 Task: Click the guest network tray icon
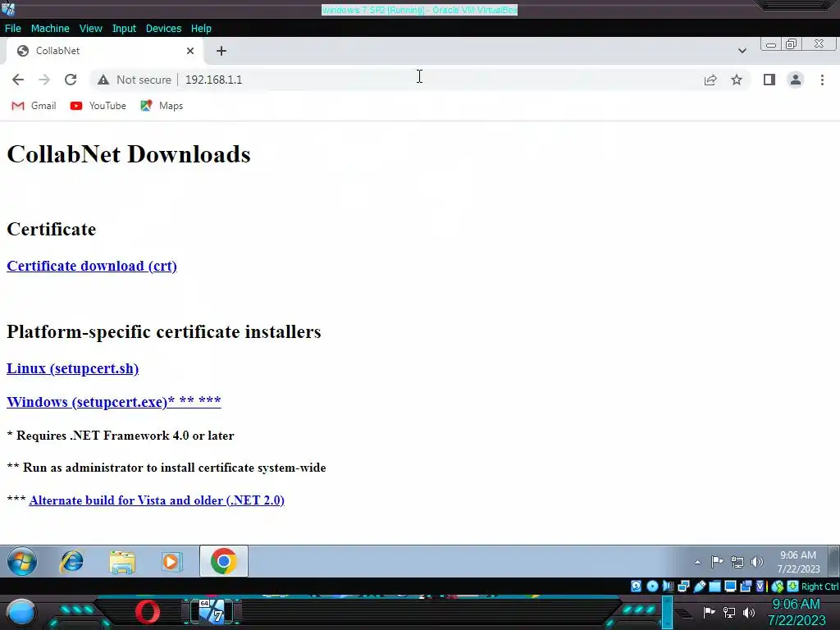[737, 562]
